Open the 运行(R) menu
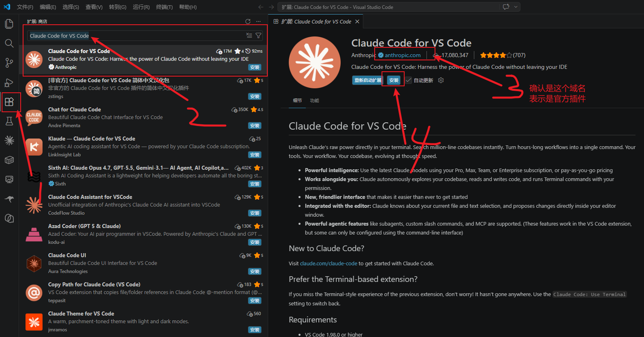 [141, 7]
